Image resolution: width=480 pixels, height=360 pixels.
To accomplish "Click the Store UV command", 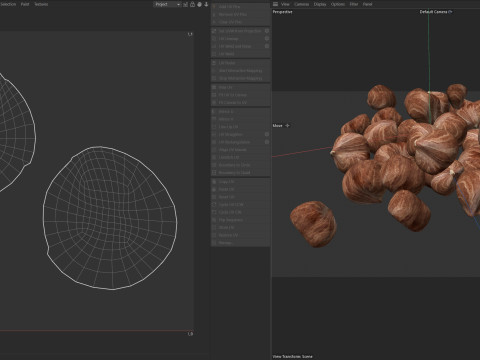I will pos(240,228).
